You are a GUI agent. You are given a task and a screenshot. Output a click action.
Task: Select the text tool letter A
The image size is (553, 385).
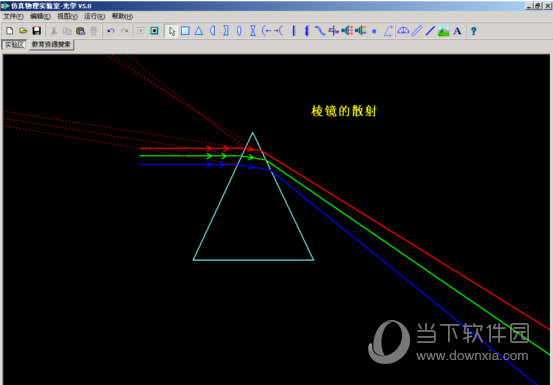click(457, 31)
